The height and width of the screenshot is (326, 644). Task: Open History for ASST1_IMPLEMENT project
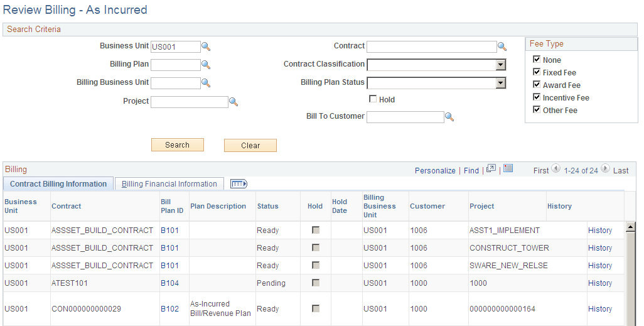click(600, 231)
